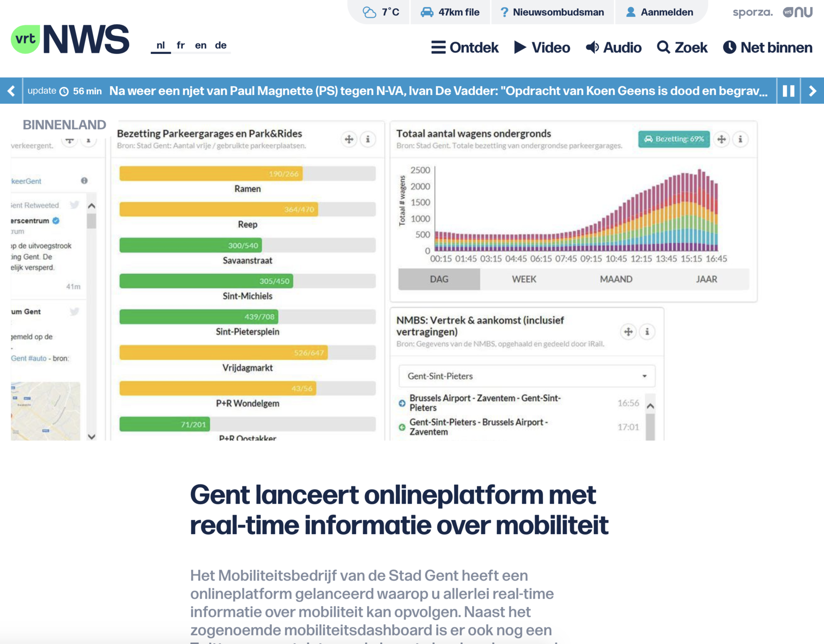
Task: Open the Ontdek hamburger menu
Action: 464,48
